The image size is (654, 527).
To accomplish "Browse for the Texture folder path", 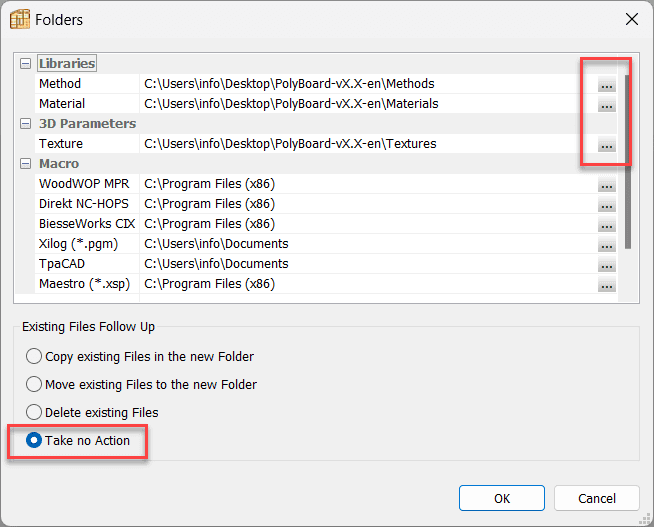I will point(607,144).
